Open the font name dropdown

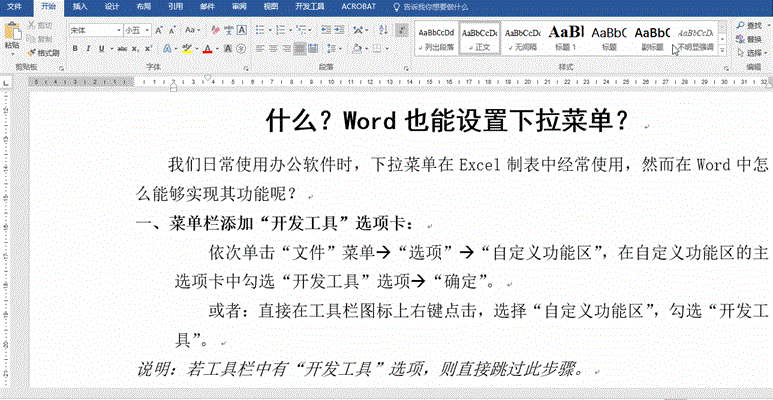117,30
